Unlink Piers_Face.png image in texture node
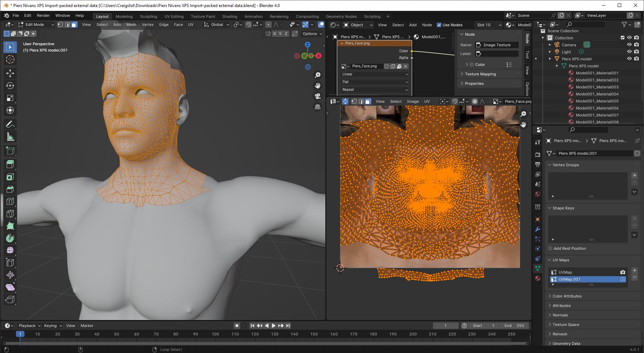The width and height of the screenshot is (644, 353). (x=405, y=66)
